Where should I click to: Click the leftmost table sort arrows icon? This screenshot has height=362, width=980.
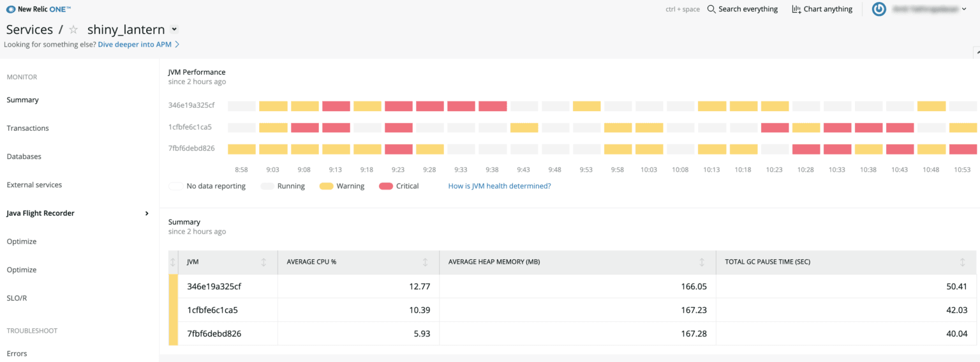pyautogui.click(x=172, y=262)
